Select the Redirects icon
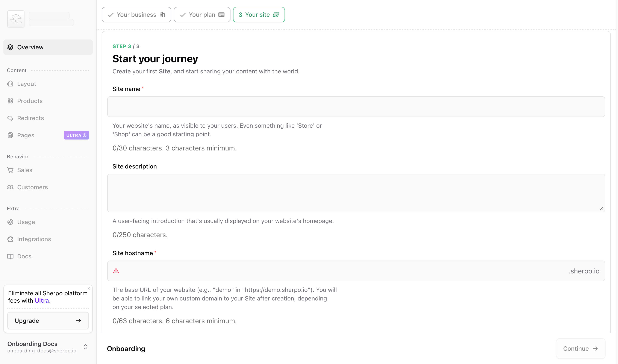Screen dimensions: 618x364 [x=10, y=118]
